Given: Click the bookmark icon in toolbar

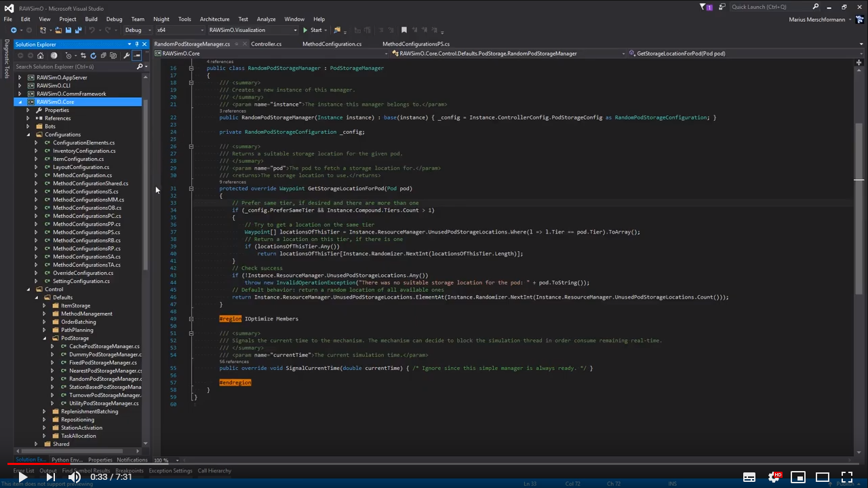Looking at the screenshot, I should pyautogui.click(x=404, y=30).
